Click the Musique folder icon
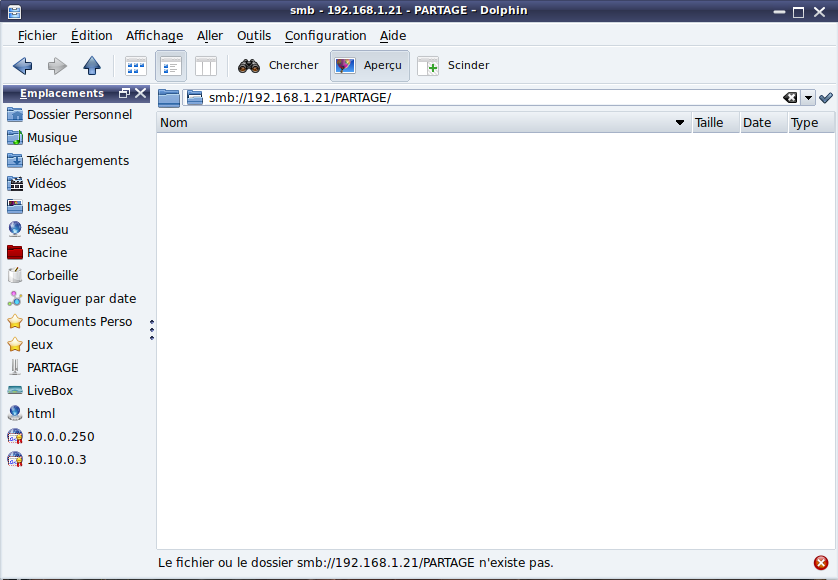 click(15, 137)
